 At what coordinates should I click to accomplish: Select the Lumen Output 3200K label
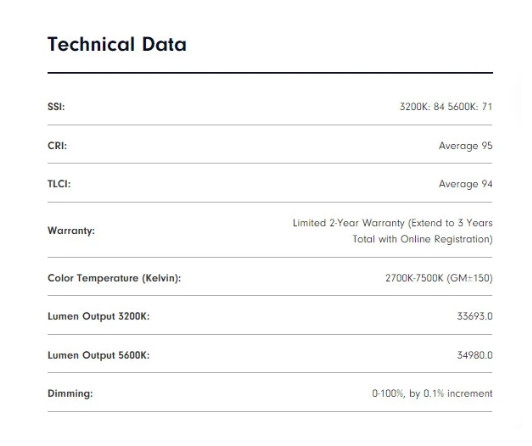point(98,316)
